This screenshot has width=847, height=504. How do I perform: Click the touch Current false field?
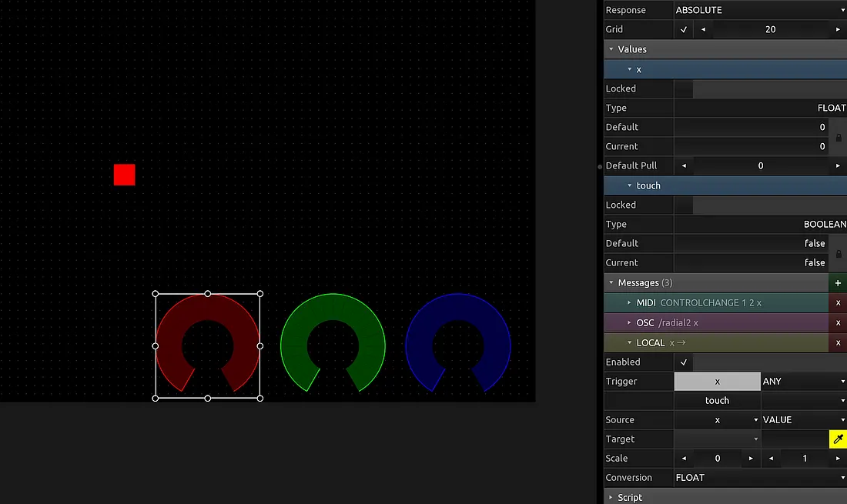point(751,263)
